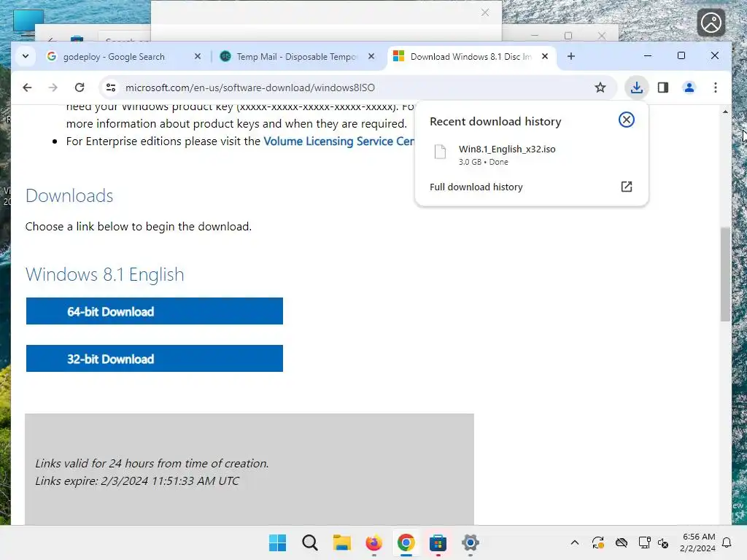747x560 pixels.
Task: Open Full download history in new tab
Action: tap(627, 187)
